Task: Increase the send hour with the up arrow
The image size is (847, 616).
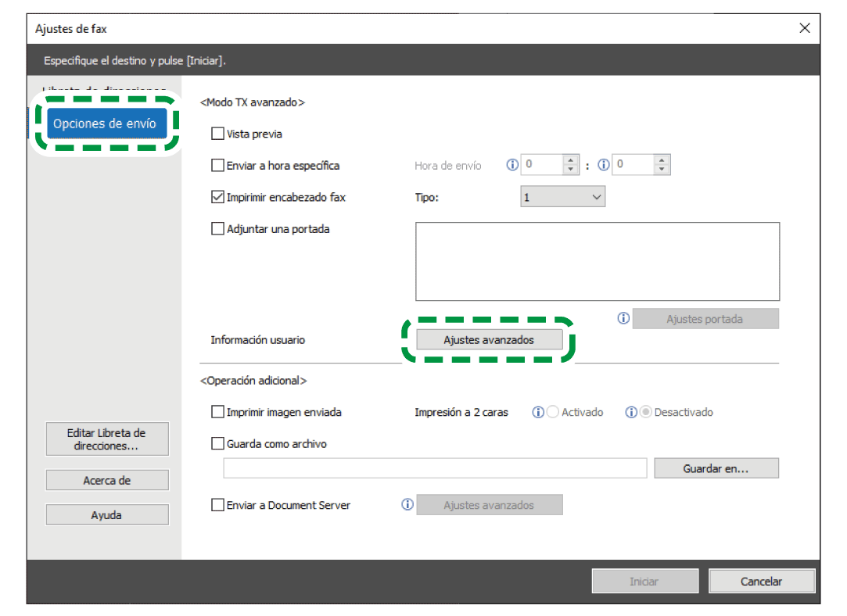Action: click(571, 160)
